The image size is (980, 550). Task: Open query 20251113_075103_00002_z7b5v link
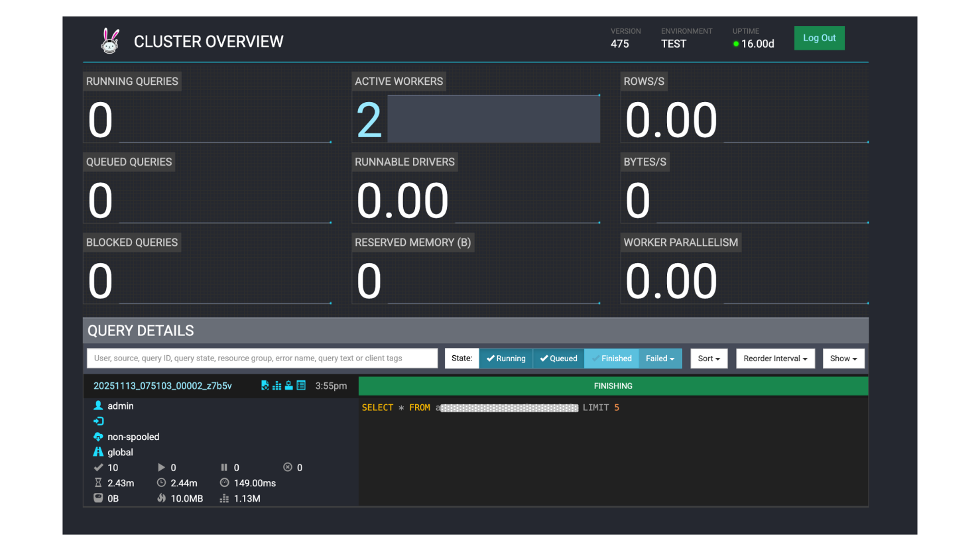tap(162, 386)
